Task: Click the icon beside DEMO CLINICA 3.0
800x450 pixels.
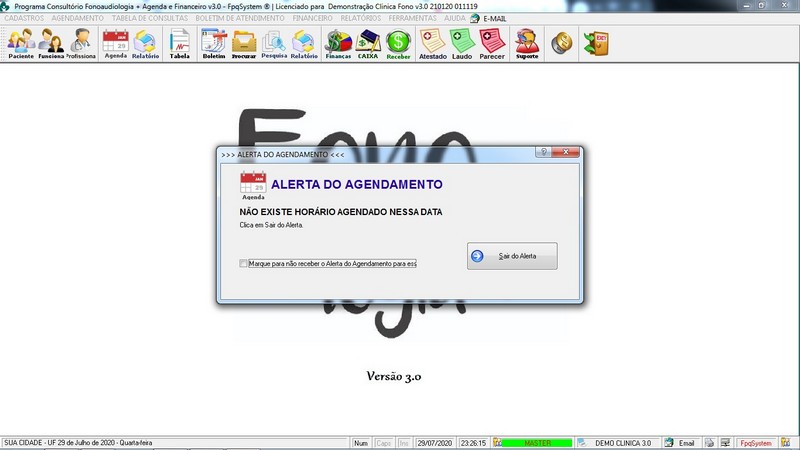Action: [x=582, y=443]
